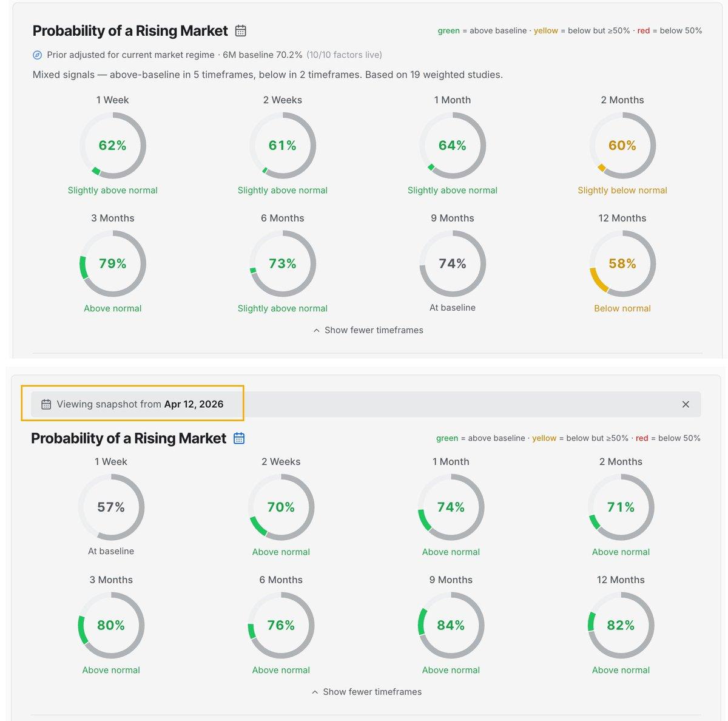Click the compass icon next to the Prior adjusted note

38,55
